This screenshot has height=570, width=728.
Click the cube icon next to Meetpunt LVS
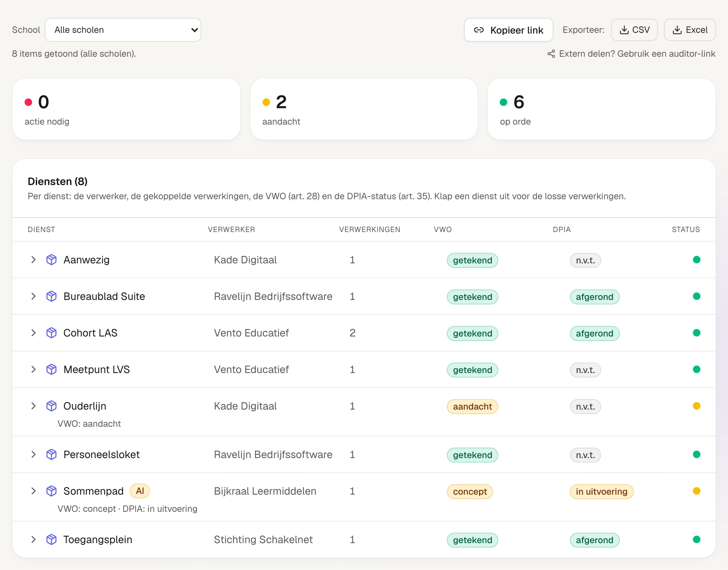coord(51,370)
